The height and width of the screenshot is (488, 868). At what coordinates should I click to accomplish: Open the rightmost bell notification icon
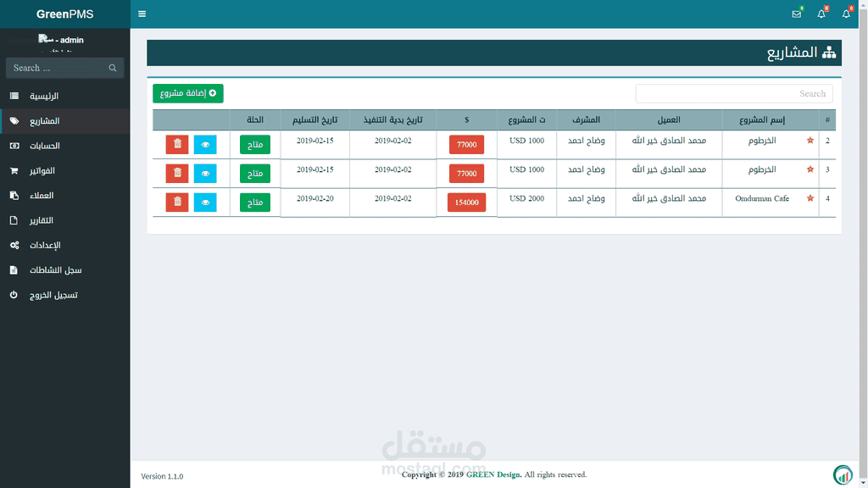point(847,14)
